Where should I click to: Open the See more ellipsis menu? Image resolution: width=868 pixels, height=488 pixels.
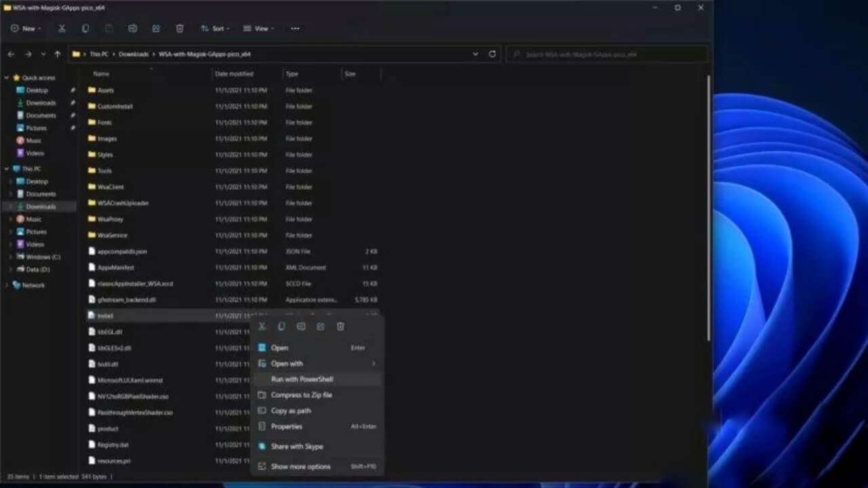click(x=295, y=28)
